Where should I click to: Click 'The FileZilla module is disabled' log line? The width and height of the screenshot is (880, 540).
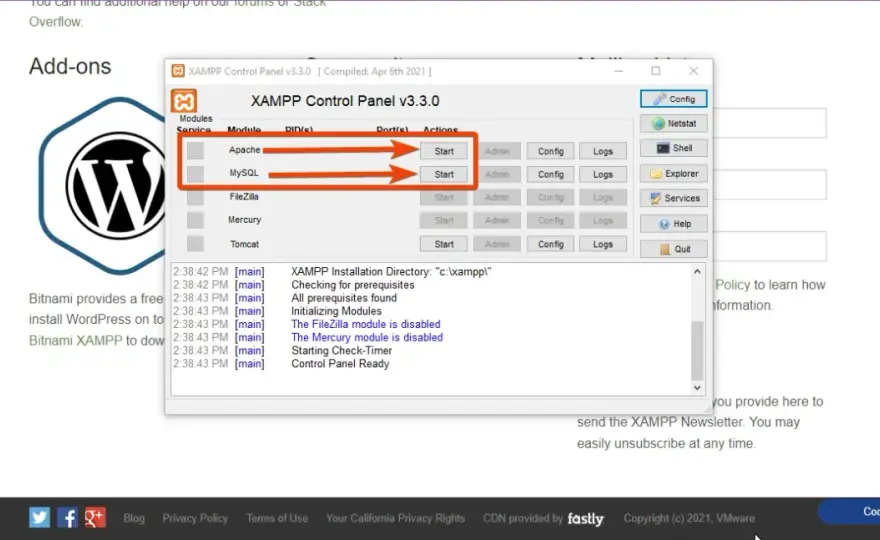click(365, 324)
